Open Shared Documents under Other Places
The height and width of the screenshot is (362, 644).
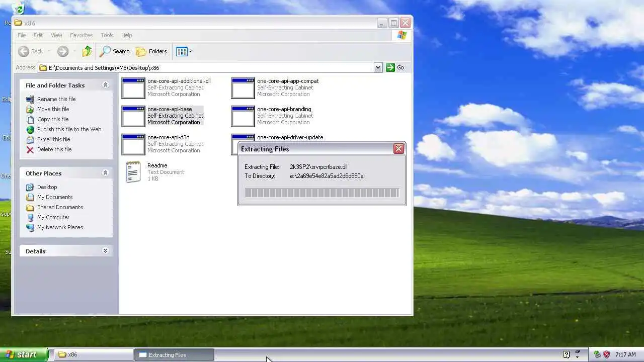coord(60,207)
